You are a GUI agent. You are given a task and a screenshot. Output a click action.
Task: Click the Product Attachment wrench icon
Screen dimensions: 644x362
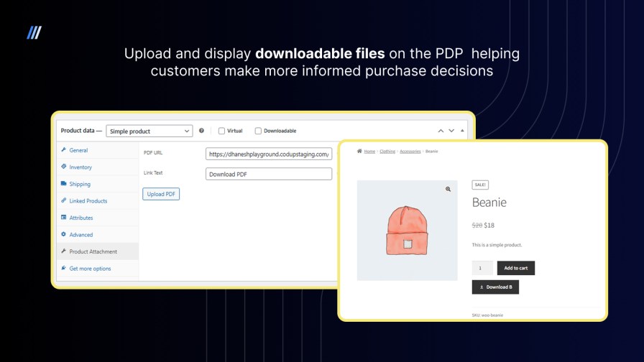pyautogui.click(x=64, y=251)
